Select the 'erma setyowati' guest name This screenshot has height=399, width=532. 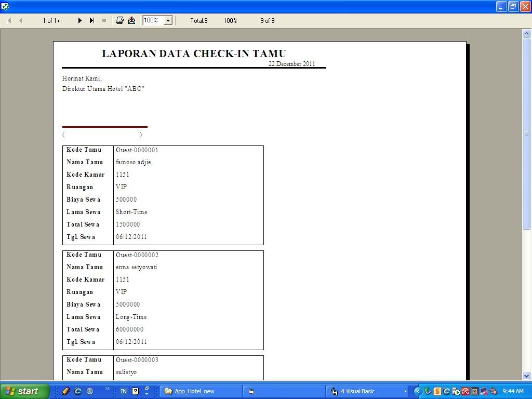[x=137, y=268]
